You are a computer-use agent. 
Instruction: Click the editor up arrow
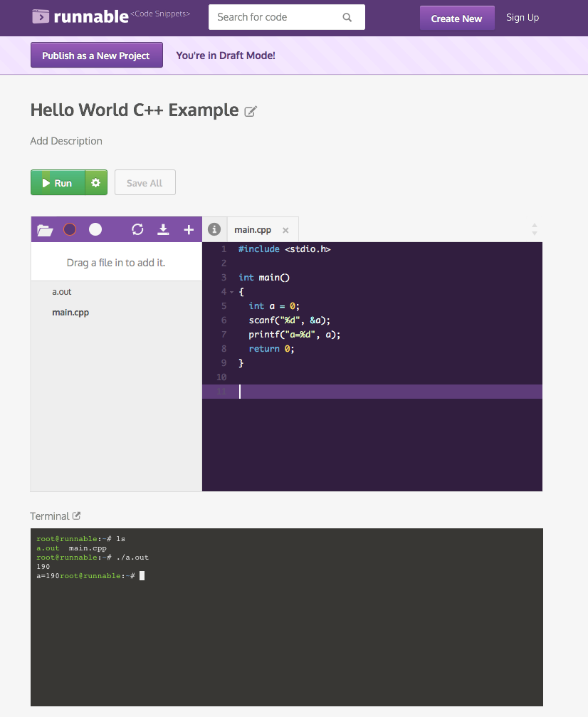[535, 226]
